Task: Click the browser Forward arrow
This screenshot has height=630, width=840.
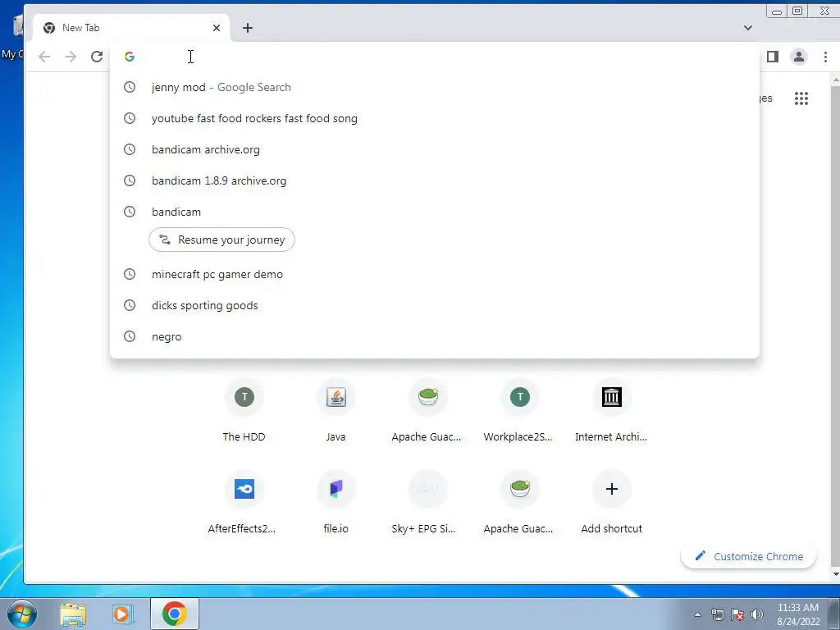Action: click(x=71, y=57)
